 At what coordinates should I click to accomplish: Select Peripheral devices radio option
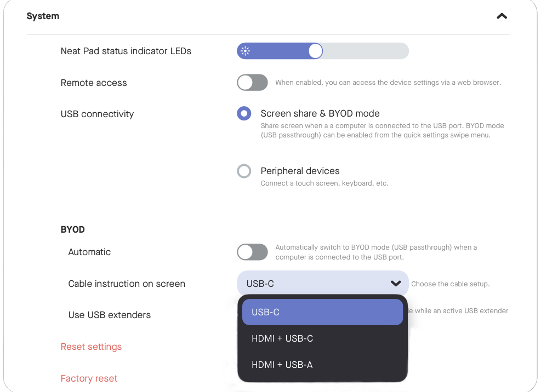[x=244, y=171]
